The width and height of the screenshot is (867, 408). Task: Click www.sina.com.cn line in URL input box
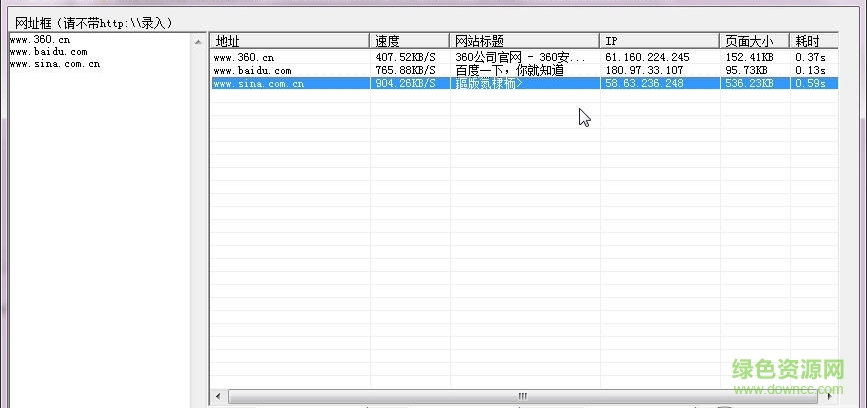click(x=55, y=64)
